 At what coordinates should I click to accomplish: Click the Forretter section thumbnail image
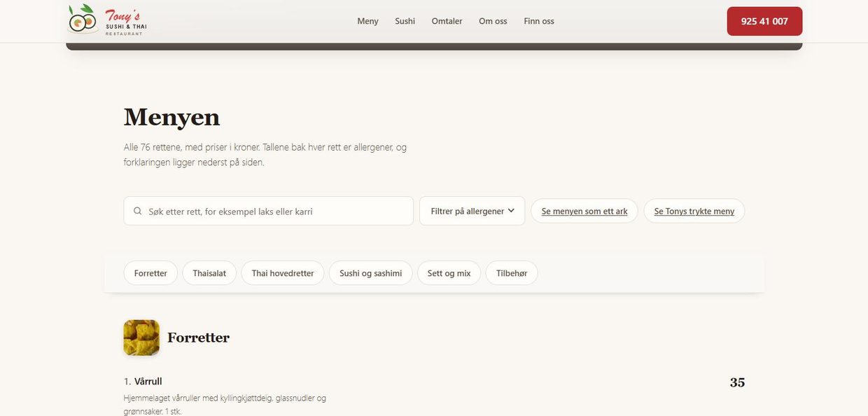point(141,338)
